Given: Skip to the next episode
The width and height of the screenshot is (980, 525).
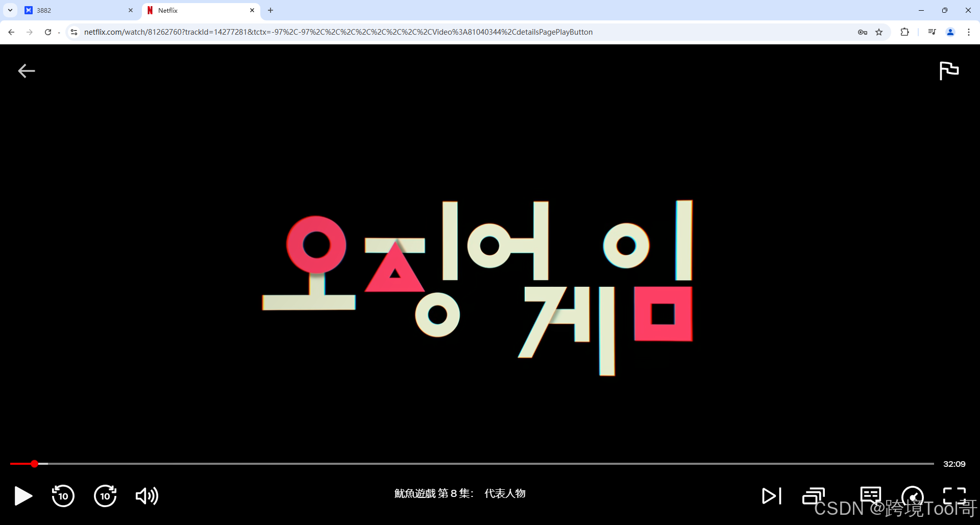Looking at the screenshot, I should pos(772,496).
